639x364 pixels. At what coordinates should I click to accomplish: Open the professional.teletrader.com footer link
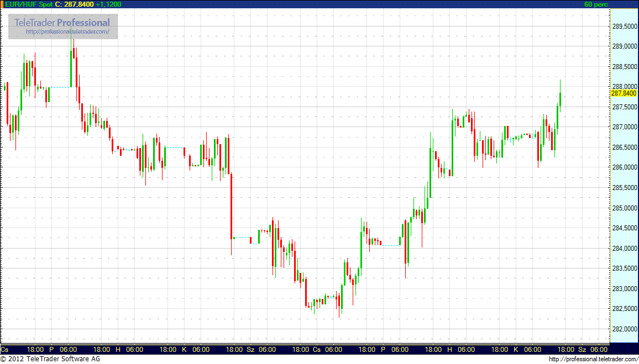593,359
